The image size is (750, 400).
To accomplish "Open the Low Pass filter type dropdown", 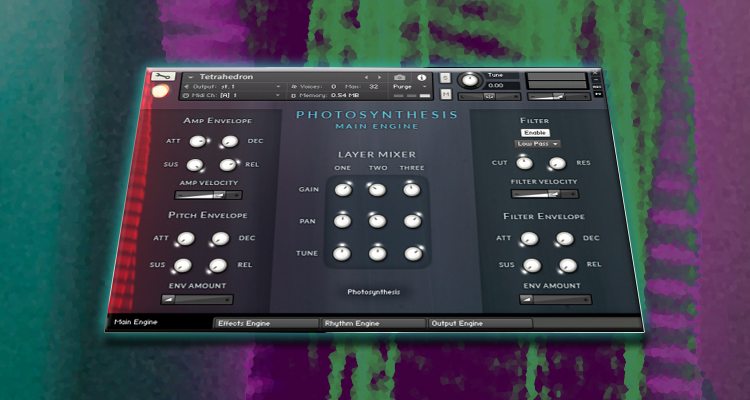I will 538,144.
